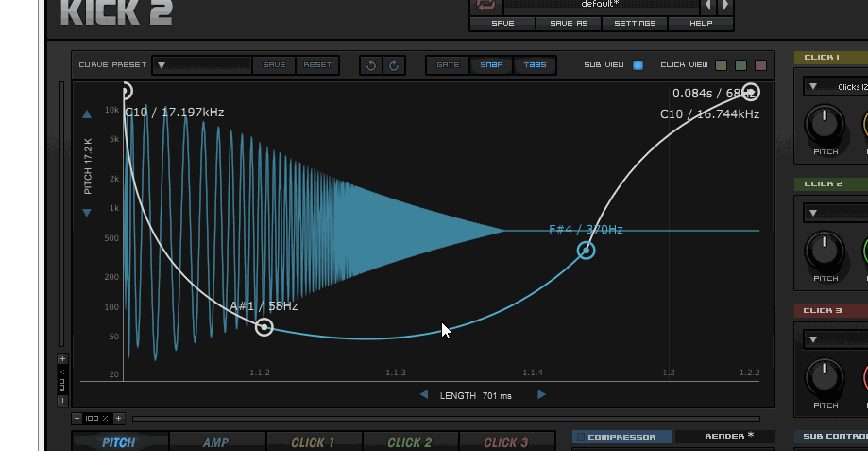The image size is (868, 451).
Task: Open the Curve Preset dropdown
Action: (202, 65)
